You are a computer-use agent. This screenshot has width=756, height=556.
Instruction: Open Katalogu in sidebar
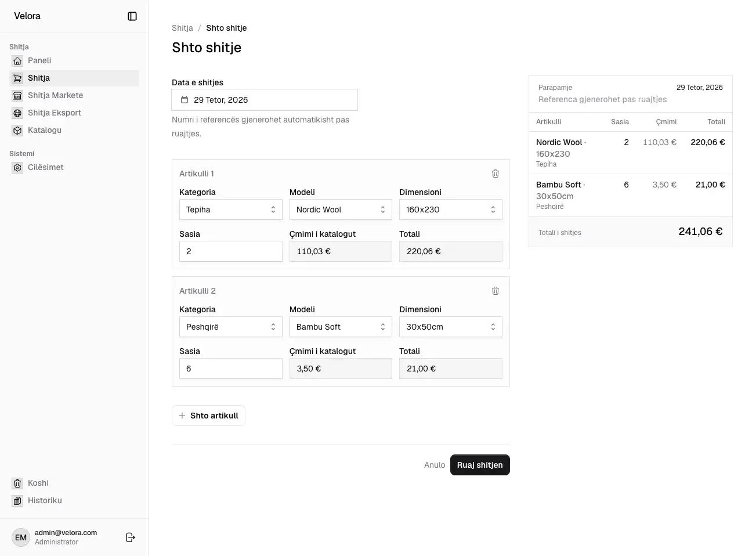coord(74,130)
